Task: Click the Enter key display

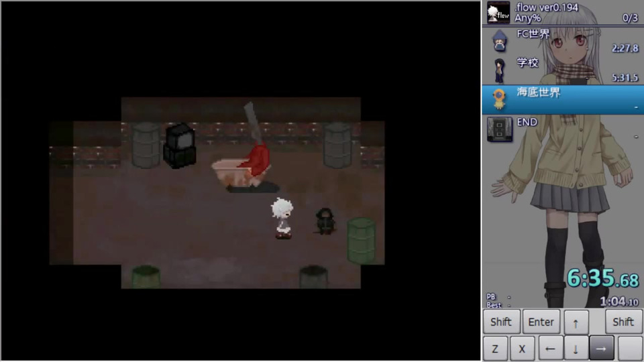Action: coord(541,322)
